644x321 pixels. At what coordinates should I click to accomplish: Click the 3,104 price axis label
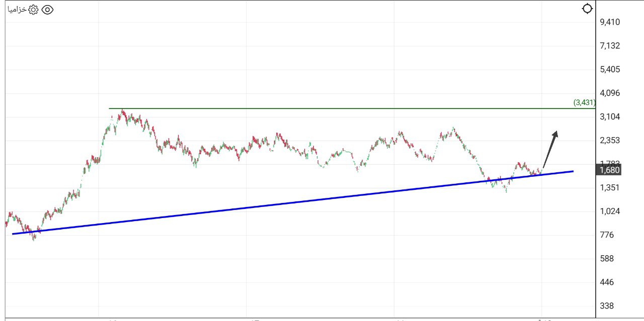click(610, 117)
